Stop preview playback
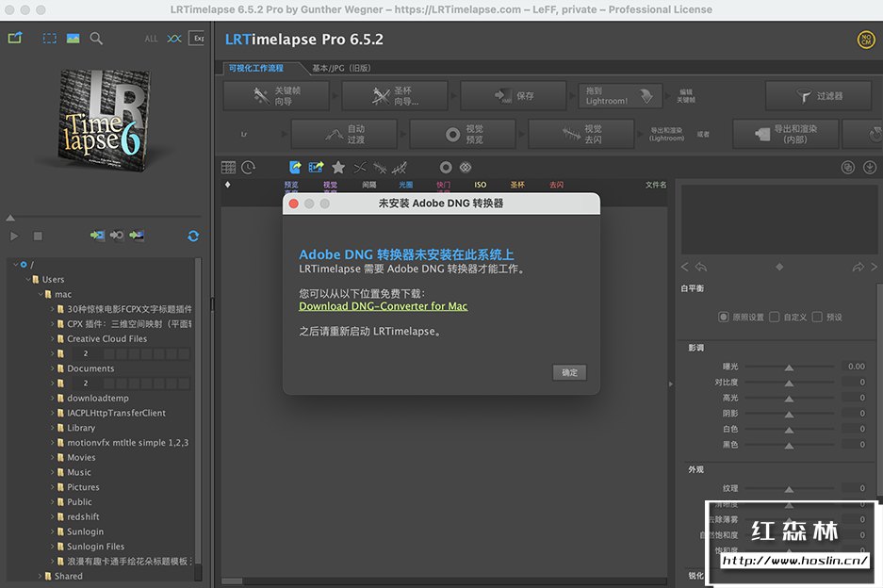Viewport: 883px width, 588px height. [x=38, y=236]
